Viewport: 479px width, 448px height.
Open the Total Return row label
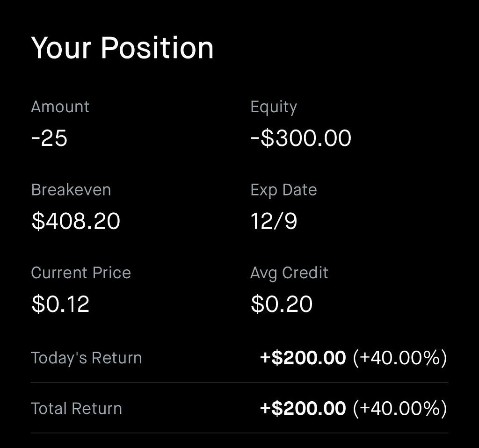point(76,409)
